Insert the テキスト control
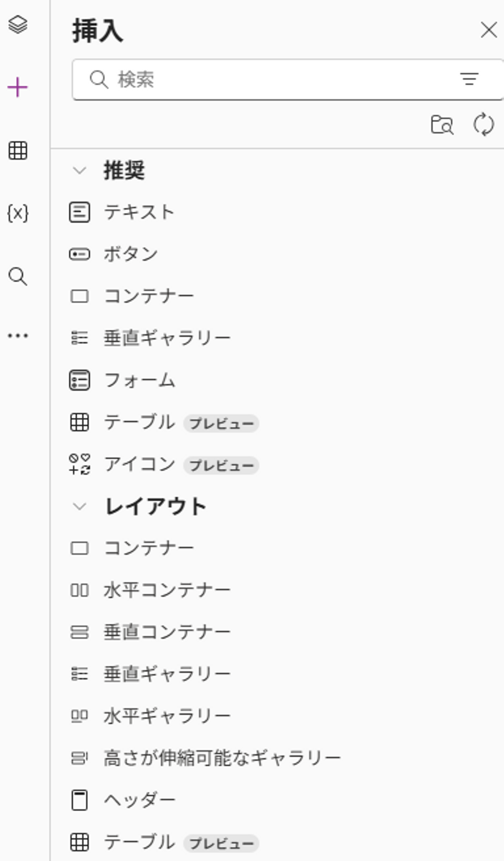 139,212
